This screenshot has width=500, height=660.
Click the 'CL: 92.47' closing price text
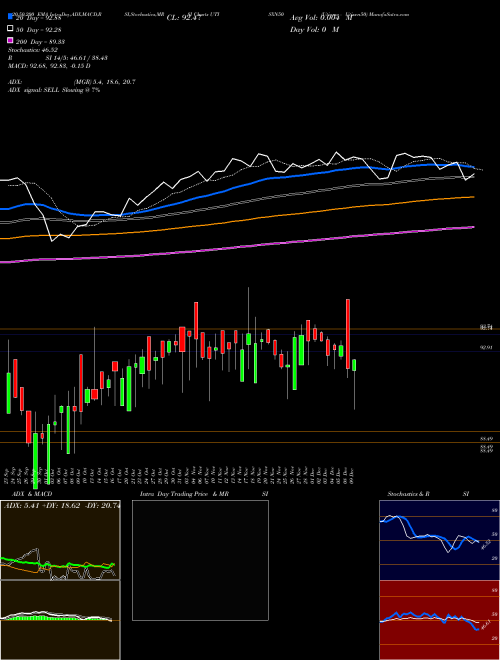[x=186, y=18]
